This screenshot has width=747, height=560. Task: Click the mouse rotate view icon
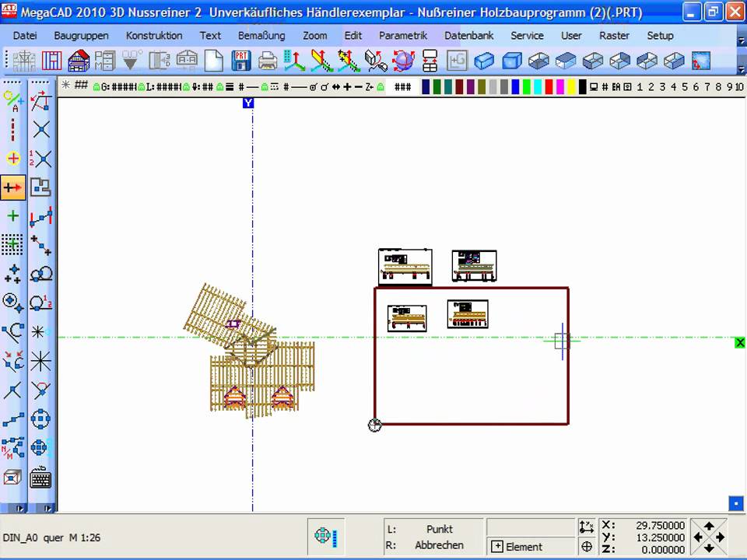coord(376,61)
